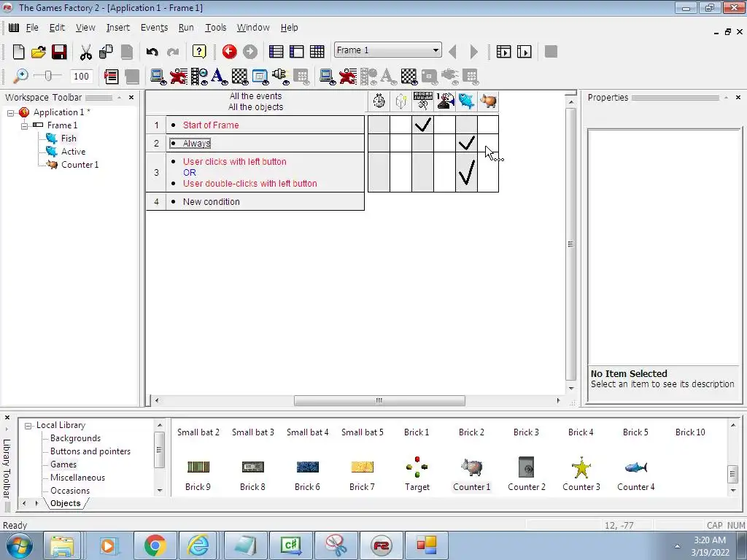This screenshot has width=747, height=560.
Task: Open Google Chrome from taskbar
Action: point(155,545)
